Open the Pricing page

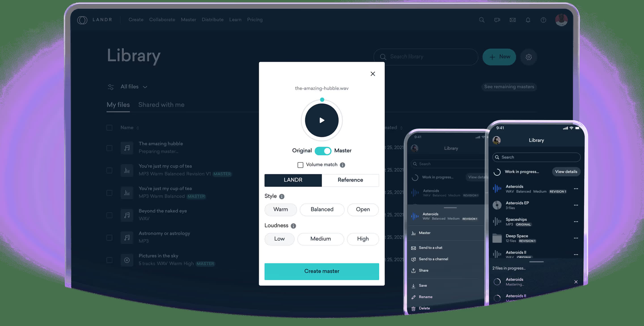(255, 19)
